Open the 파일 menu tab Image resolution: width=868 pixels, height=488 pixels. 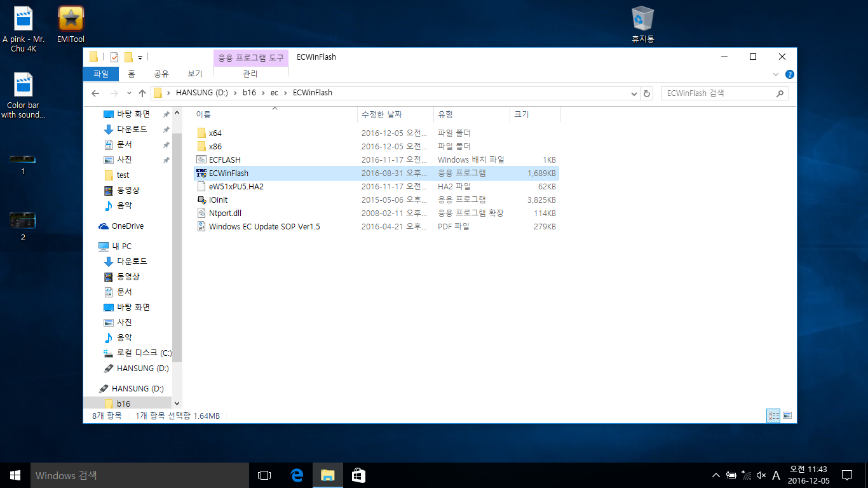(x=101, y=74)
